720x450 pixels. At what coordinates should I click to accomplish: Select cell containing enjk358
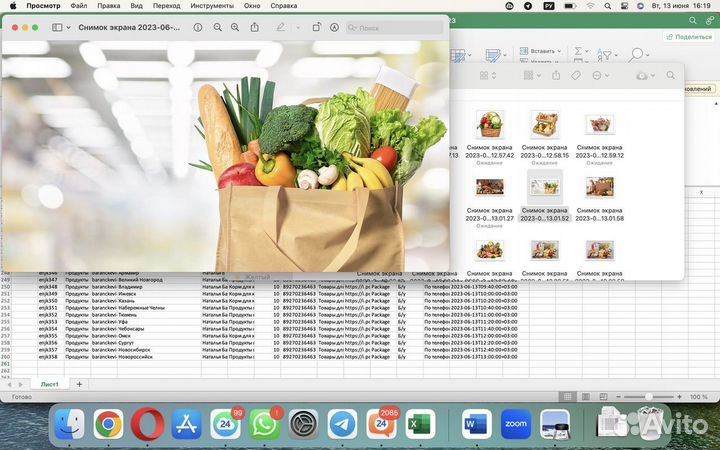pos(51,357)
